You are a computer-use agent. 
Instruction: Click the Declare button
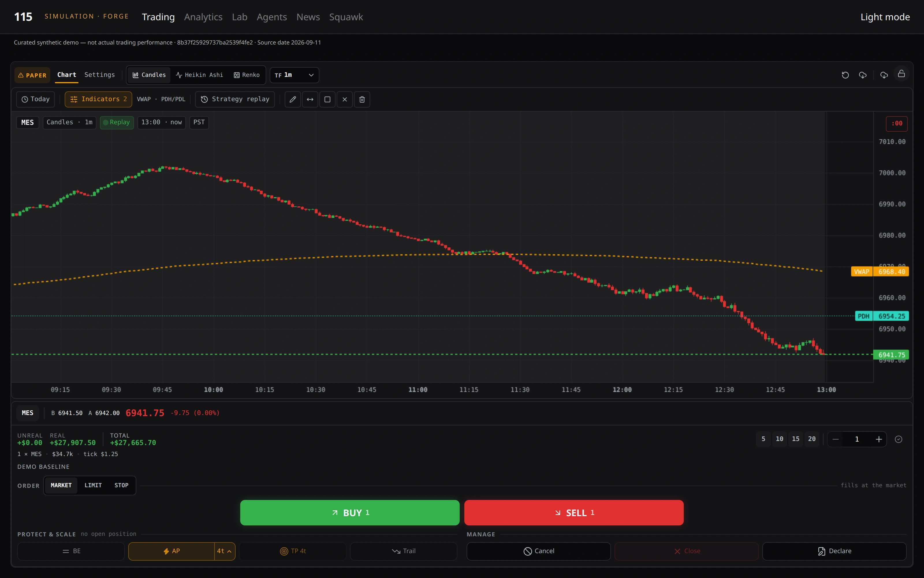[834, 551]
